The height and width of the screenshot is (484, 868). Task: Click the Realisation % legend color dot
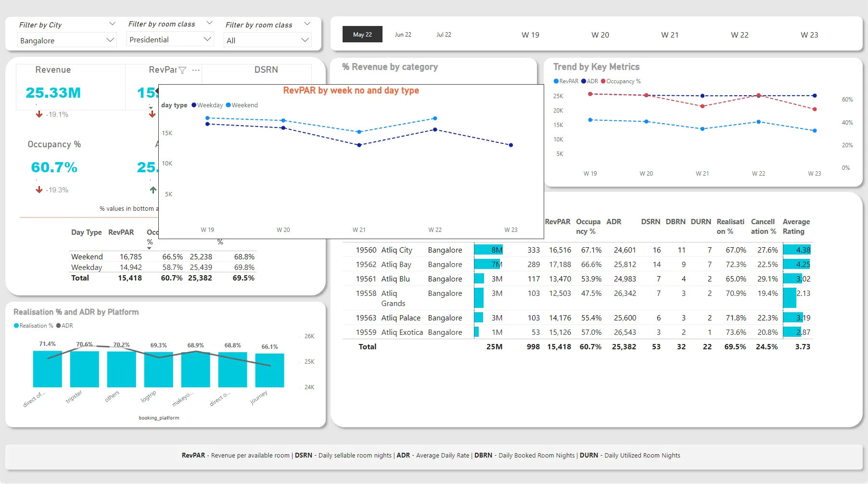click(16, 326)
